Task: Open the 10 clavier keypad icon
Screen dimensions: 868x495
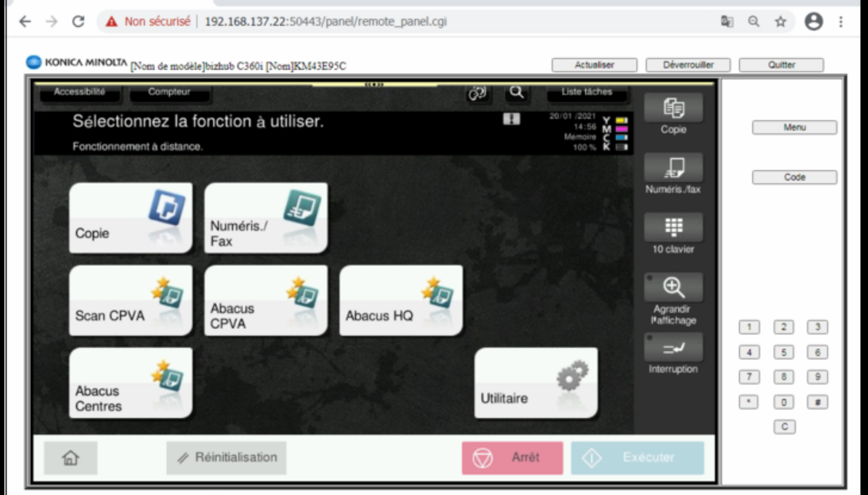Action: tap(673, 228)
